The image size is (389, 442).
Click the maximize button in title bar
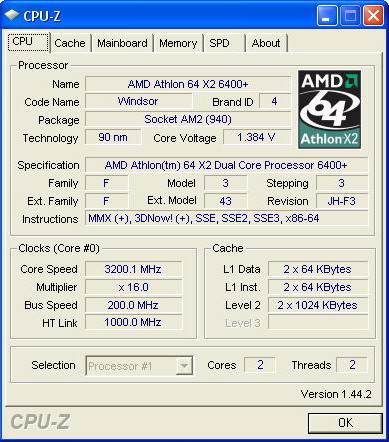(x=350, y=16)
